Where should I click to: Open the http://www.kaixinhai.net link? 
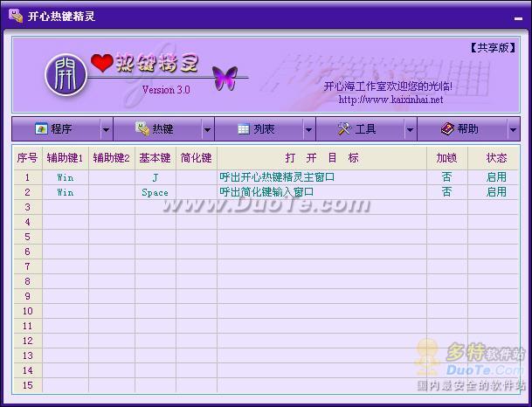(x=390, y=100)
